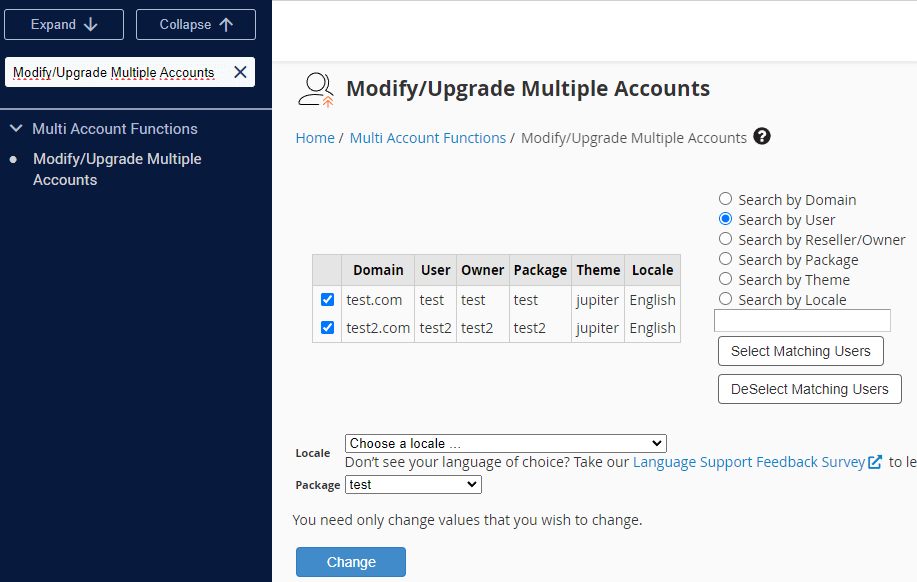Select Search by Domain radio option

pyautogui.click(x=726, y=200)
